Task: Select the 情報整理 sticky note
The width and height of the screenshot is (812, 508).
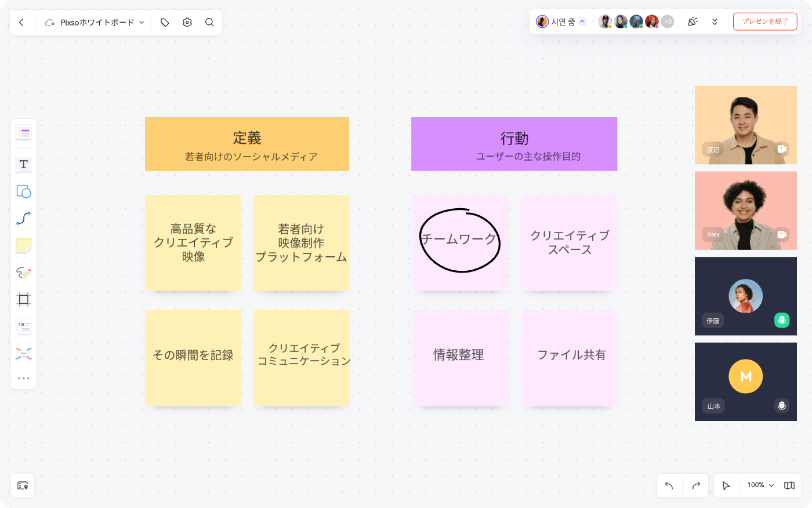Action: (x=461, y=358)
